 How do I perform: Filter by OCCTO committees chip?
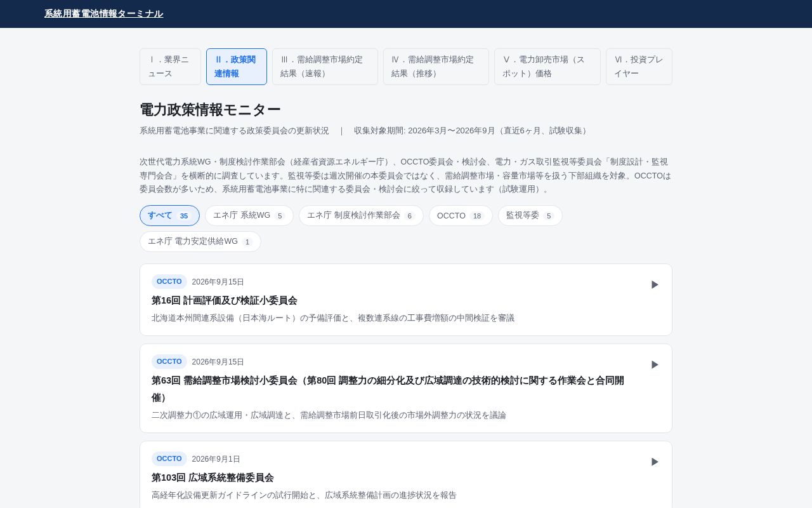point(461,215)
